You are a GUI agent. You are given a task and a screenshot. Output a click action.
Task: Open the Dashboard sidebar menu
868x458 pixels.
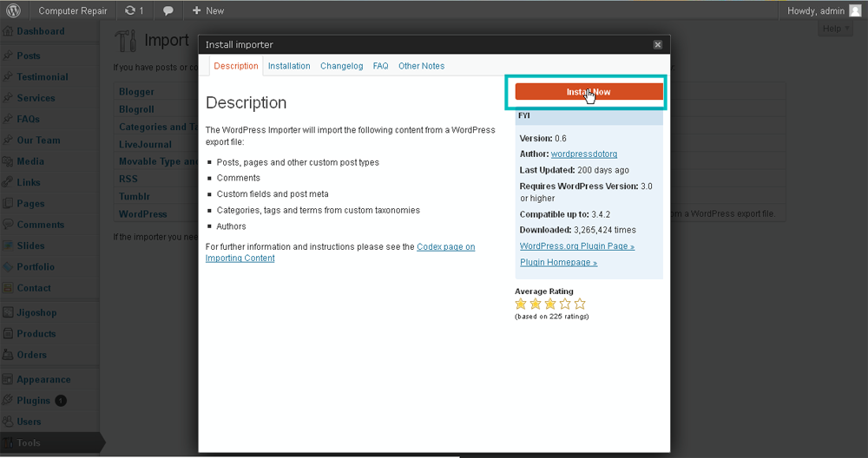(x=40, y=31)
